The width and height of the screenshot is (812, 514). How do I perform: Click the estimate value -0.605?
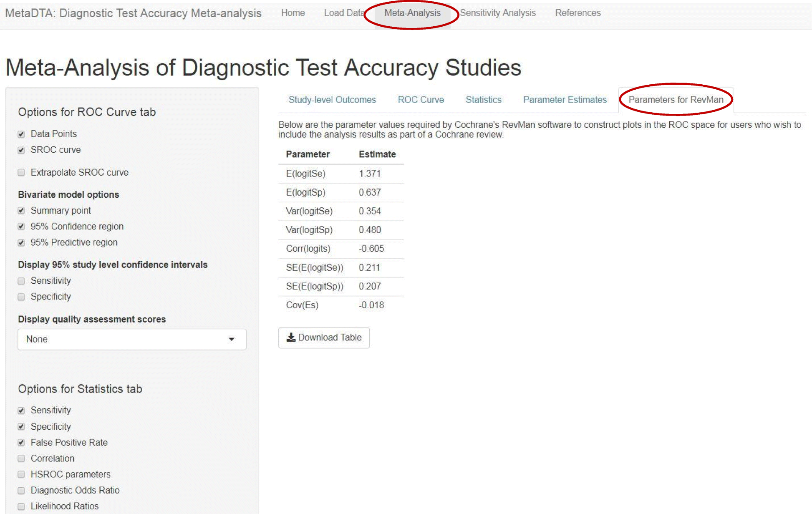pos(371,249)
